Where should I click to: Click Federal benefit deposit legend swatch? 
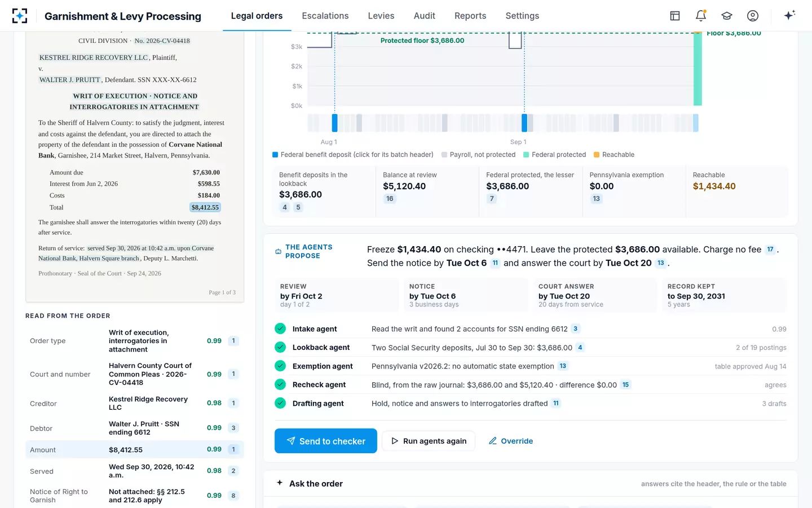pyautogui.click(x=275, y=155)
